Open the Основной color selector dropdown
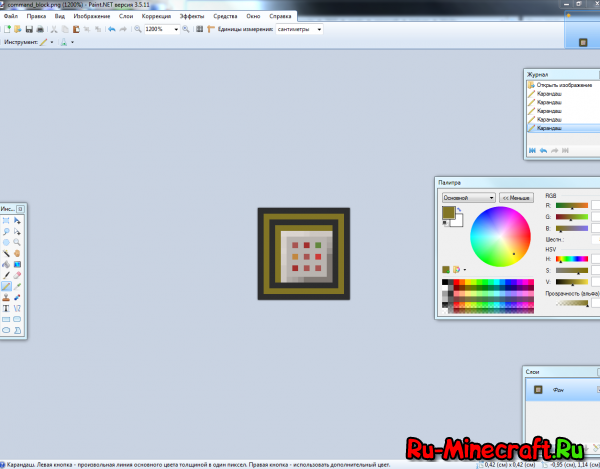The image size is (600, 469). [469, 198]
